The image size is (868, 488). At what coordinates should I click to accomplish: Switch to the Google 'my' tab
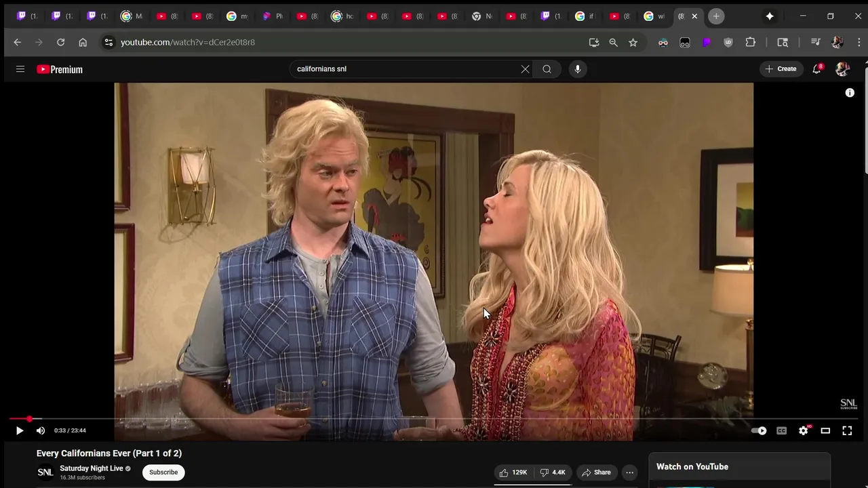point(237,16)
